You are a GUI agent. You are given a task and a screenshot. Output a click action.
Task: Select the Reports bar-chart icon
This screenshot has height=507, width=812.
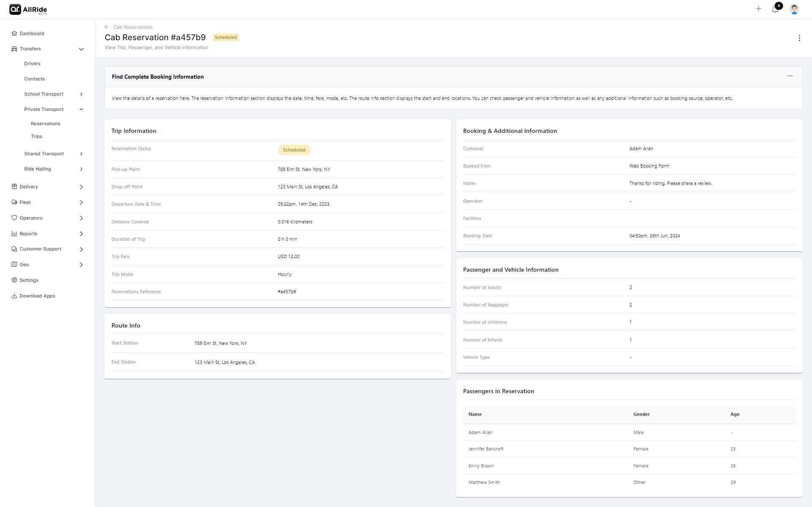point(15,233)
